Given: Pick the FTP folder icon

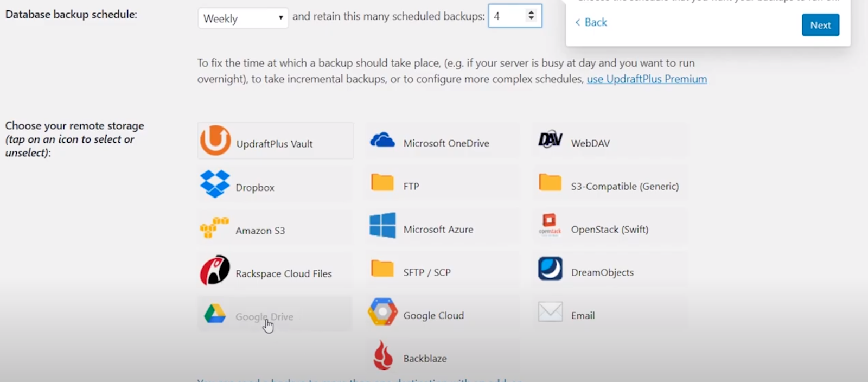Looking at the screenshot, I should pyautogui.click(x=382, y=182).
